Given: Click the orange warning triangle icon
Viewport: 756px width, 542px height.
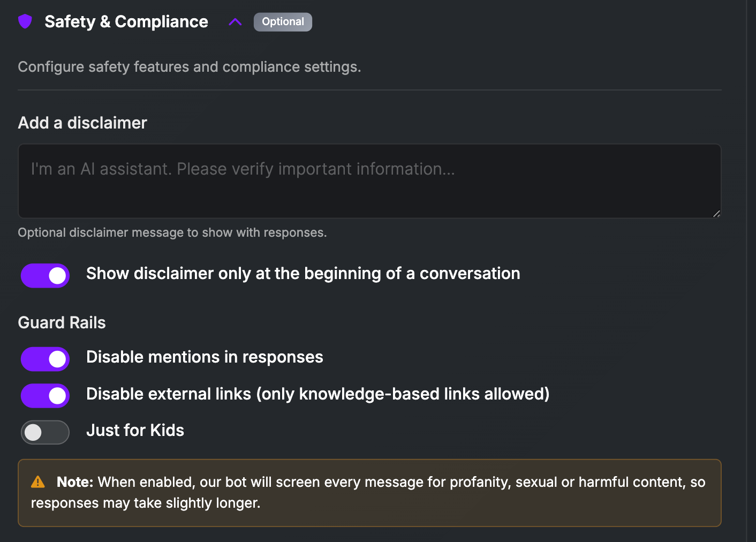Looking at the screenshot, I should (38, 482).
